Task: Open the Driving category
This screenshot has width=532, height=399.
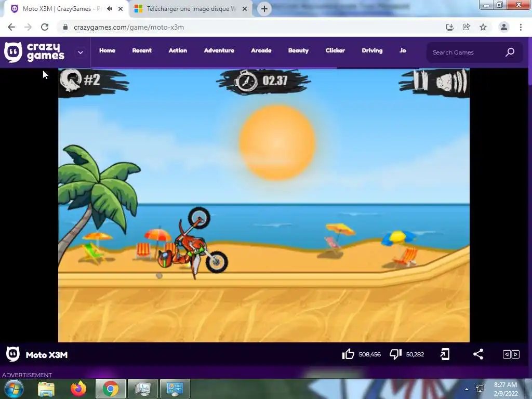Action: click(372, 50)
